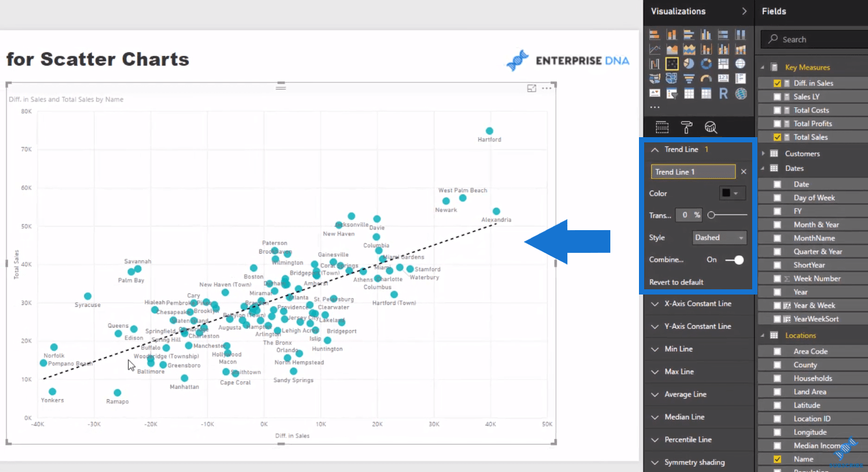Collapse the Visualizations pane with the chevron
This screenshot has width=868, height=472.
(x=744, y=11)
